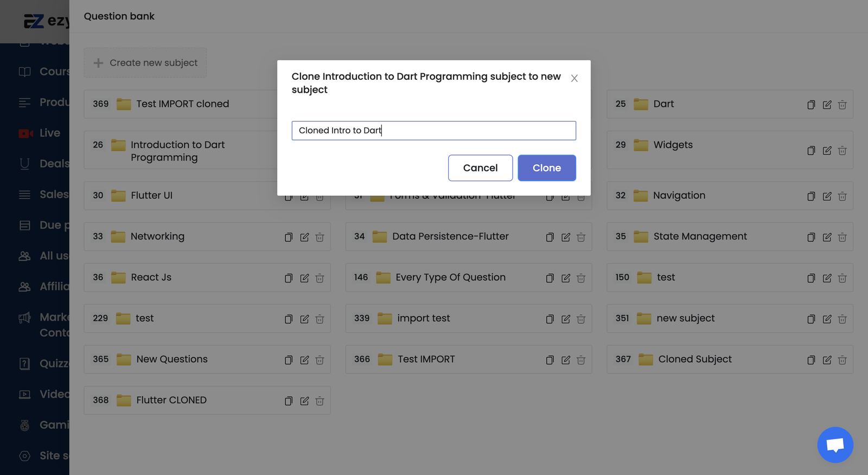868x475 pixels.
Task: Edit the React Js subject
Action: coord(304,278)
